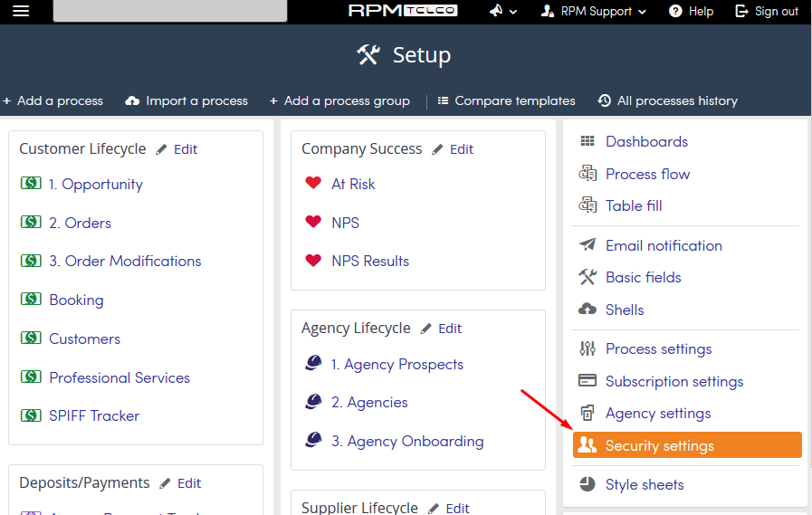This screenshot has height=515, width=812.
Task: Click the gray search box in header
Action: [170, 11]
